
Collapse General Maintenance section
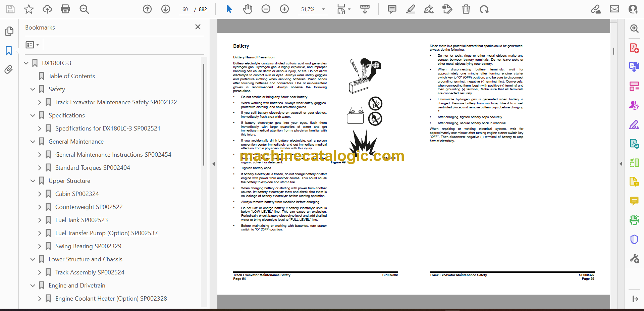pos(33,142)
